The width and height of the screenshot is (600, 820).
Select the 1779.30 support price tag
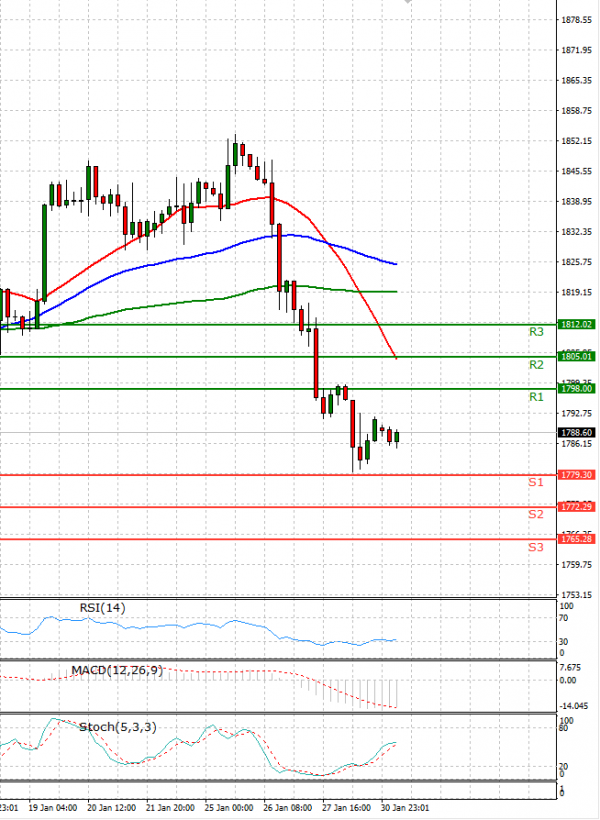(x=576, y=475)
